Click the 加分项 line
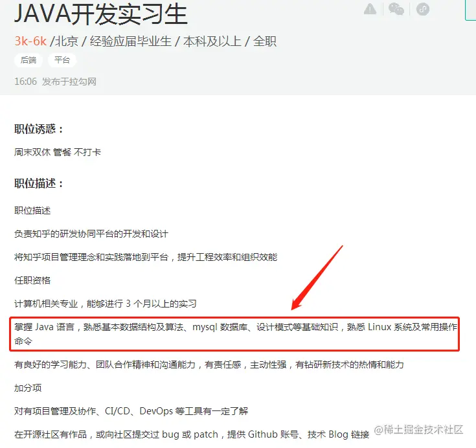This screenshot has width=476, height=448. coord(28,388)
